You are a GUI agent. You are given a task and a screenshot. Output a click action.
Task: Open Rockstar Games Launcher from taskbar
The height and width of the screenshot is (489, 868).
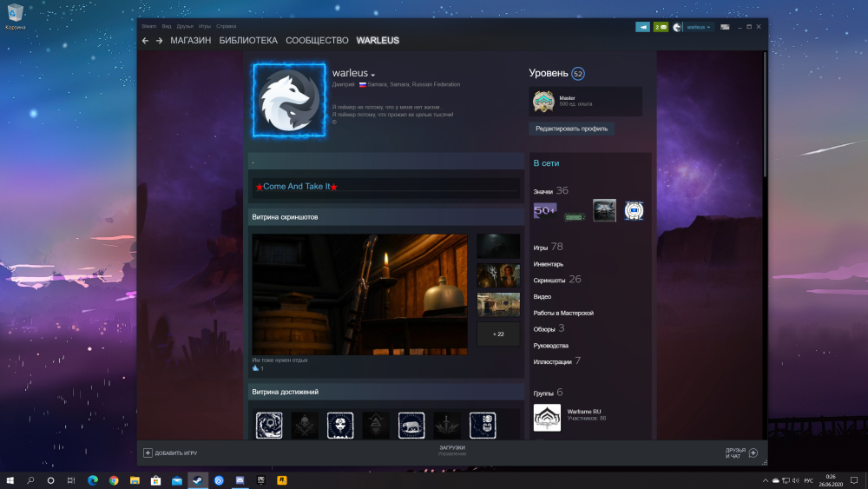[282, 480]
